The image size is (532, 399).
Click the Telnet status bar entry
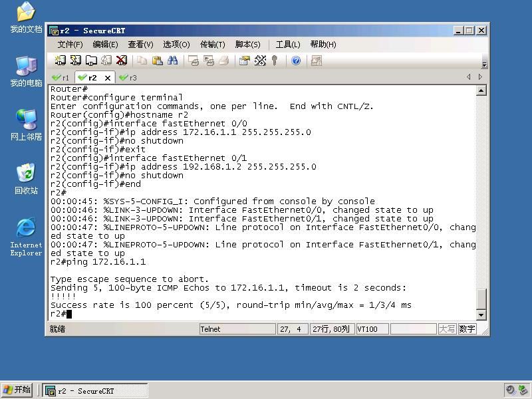pos(237,329)
